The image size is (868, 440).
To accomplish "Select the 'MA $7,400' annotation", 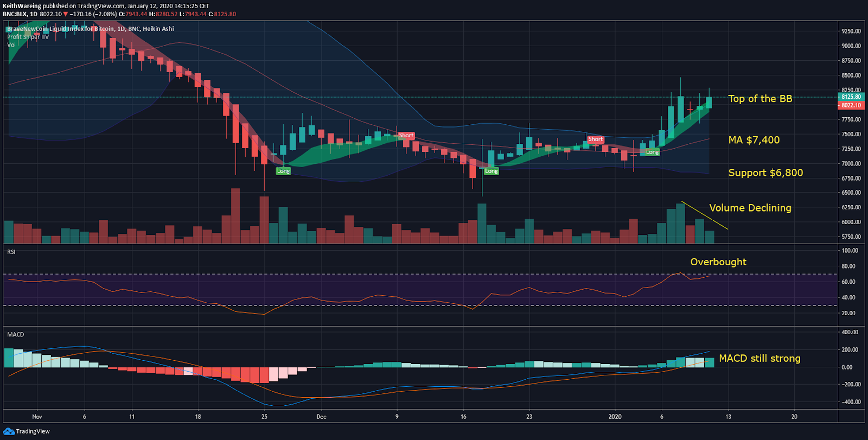I will coord(754,140).
